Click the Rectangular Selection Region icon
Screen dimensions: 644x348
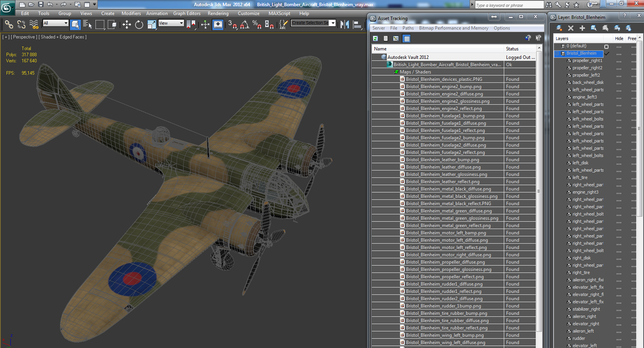tap(100, 24)
